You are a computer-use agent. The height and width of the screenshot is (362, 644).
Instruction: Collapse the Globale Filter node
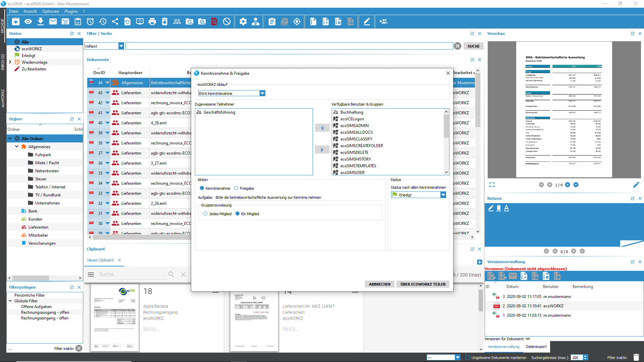click(10, 301)
